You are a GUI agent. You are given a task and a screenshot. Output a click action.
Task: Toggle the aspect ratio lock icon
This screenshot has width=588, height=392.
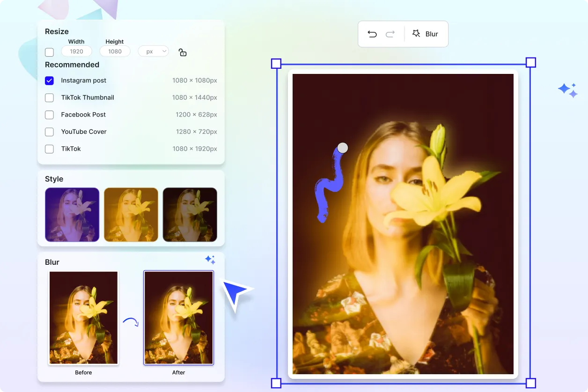pos(183,52)
